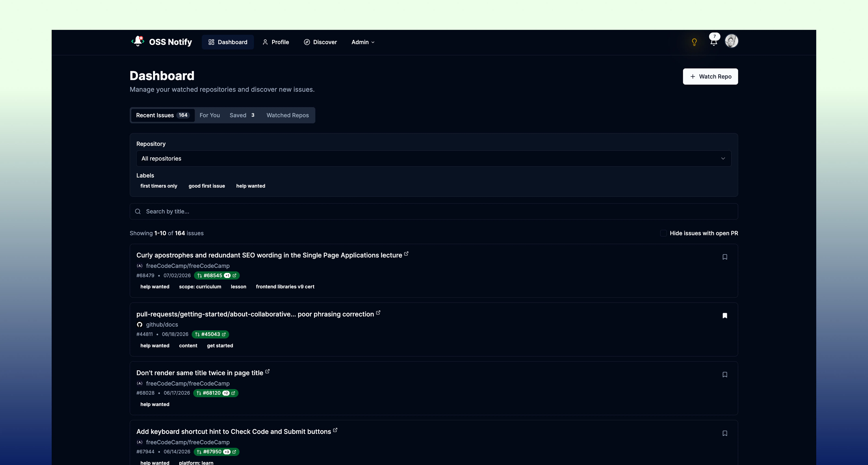The height and width of the screenshot is (465, 868).
Task: Click the external icon in #68545 badge
Action: click(234, 275)
